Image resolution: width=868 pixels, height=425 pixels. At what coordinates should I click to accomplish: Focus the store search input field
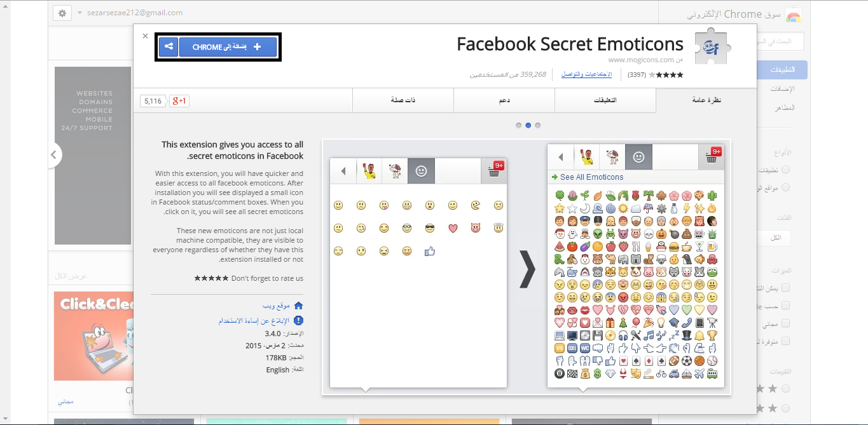click(x=780, y=42)
